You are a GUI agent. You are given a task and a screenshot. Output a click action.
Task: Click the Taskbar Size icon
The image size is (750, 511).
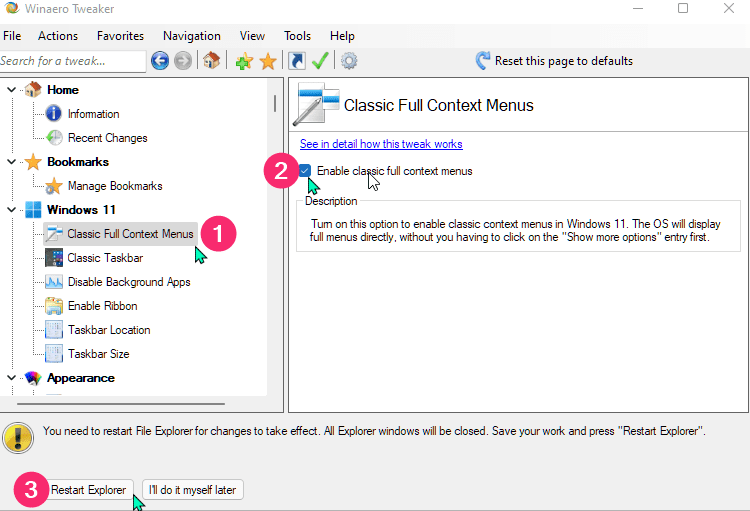54,354
